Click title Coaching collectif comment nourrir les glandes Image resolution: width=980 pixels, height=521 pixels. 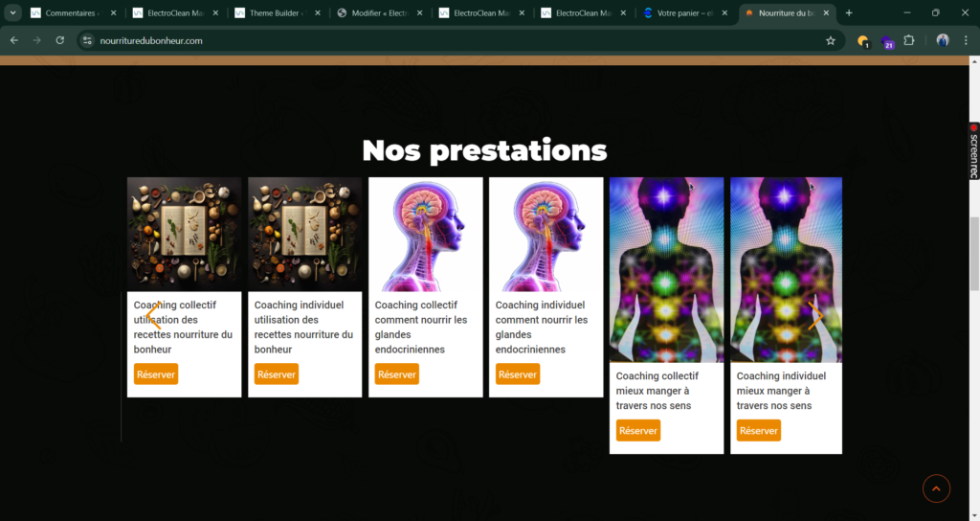421,328
